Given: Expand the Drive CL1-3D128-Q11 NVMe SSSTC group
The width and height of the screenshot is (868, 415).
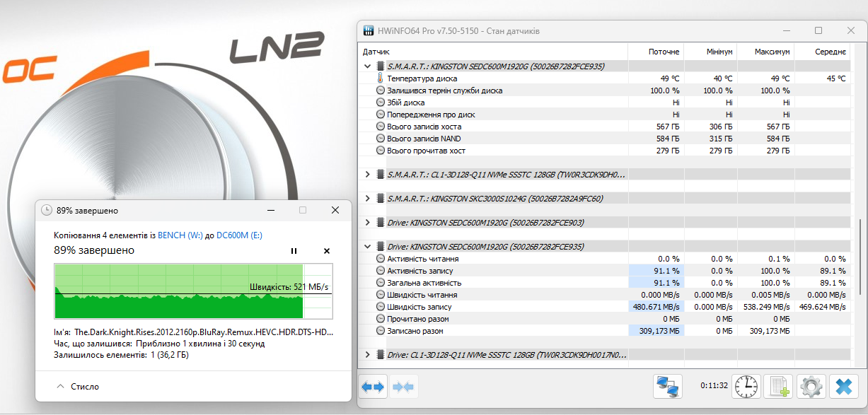Looking at the screenshot, I should pyautogui.click(x=367, y=355).
